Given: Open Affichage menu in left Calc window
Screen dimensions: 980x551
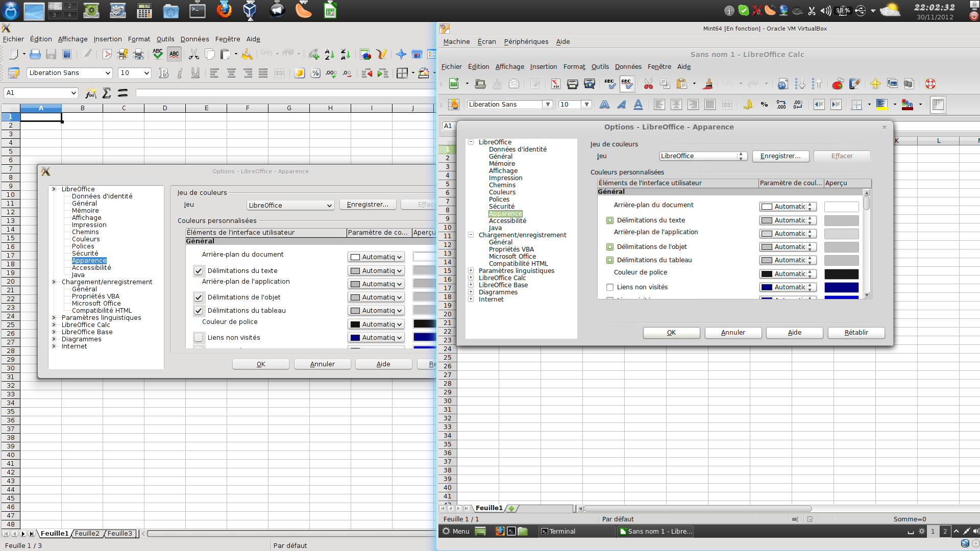Looking at the screenshot, I should pos(72,39).
